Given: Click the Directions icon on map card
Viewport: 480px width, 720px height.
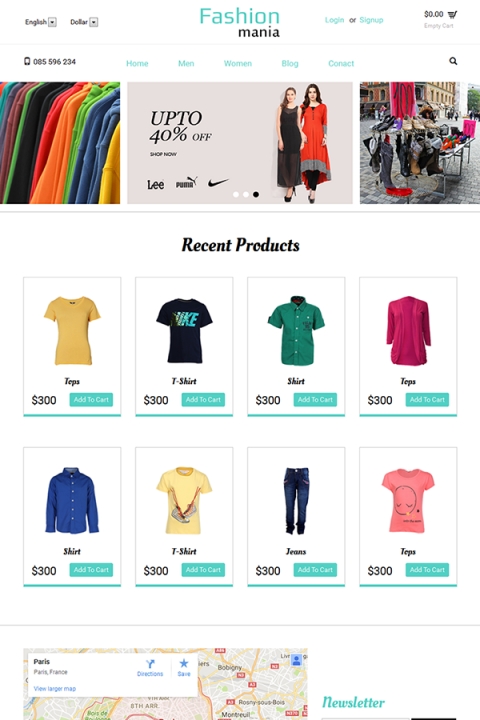Looking at the screenshot, I should tap(150, 664).
